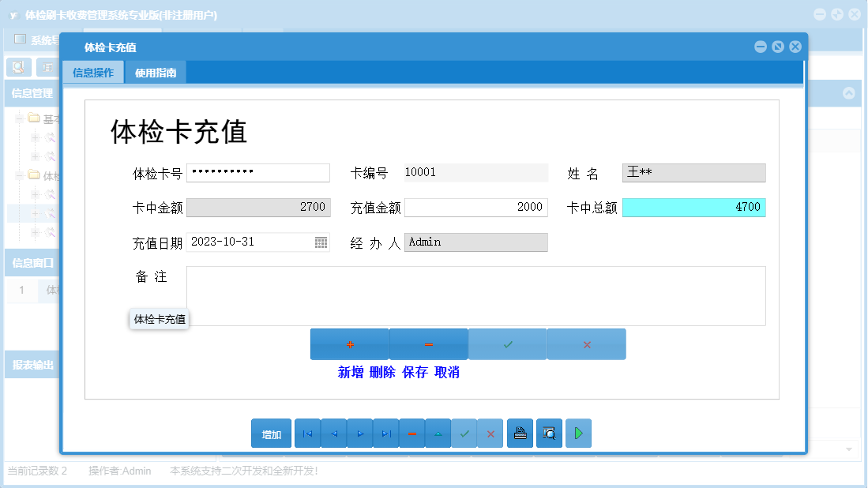
Task: Cancel edit with red X icon
Action: 490,433
